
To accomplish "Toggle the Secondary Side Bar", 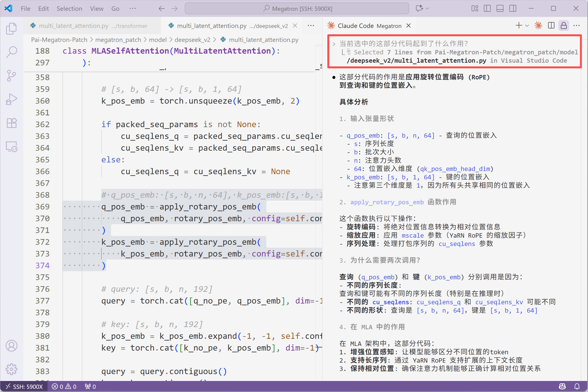I will (513, 9).
